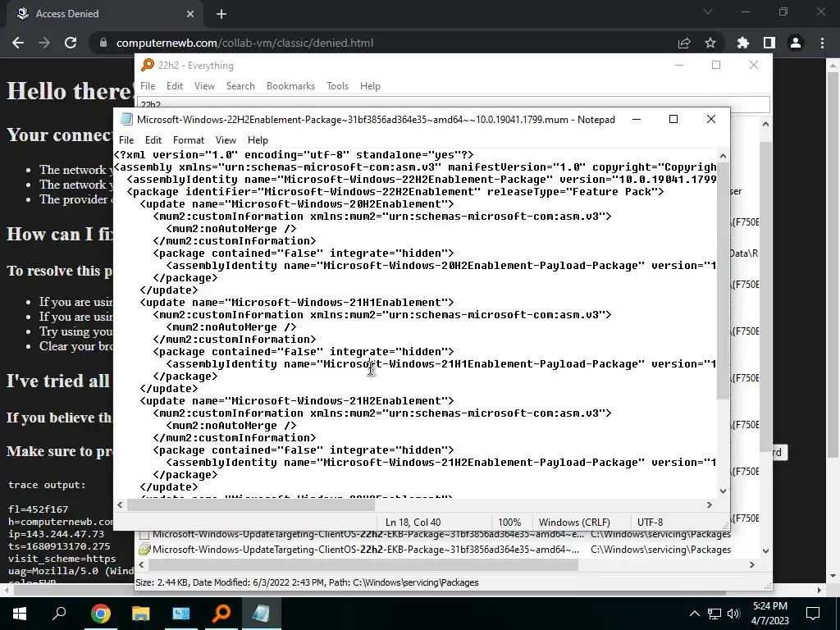Screen dimensions: 840x630
Task: Open the Search menu in Everything
Action: pos(240,85)
